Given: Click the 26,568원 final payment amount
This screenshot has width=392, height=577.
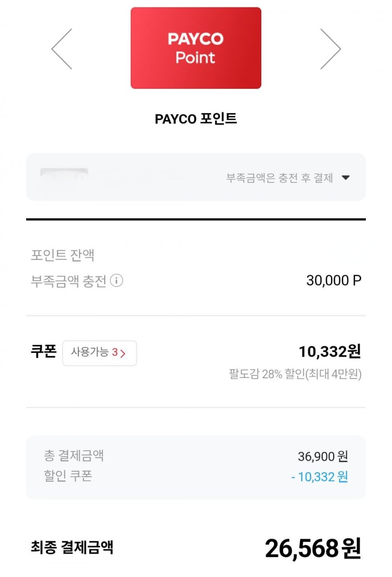Looking at the screenshot, I should [313, 548].
